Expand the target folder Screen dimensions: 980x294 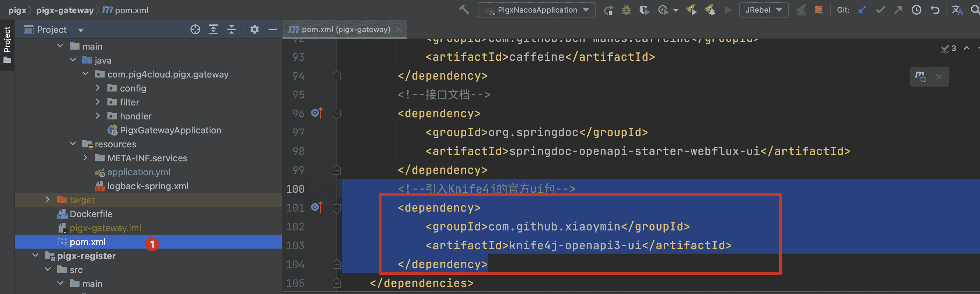[47, 200]
